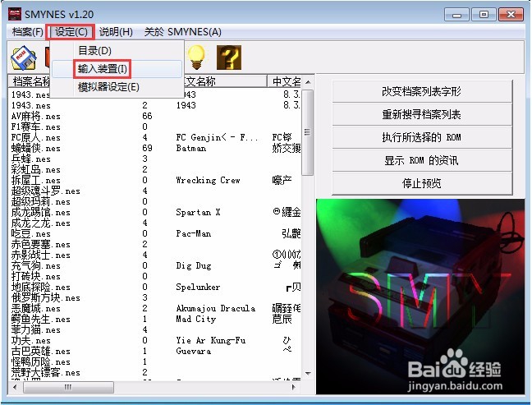Click the Guevara title cell
Viewport: 532px width, 405px height.
pyautogui.click(x=194, y=351)
